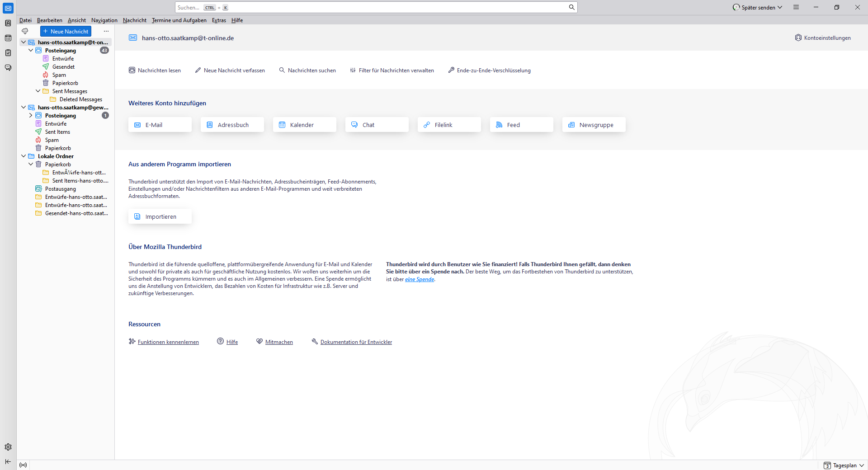Open the Dokumentation für Entwickler link
This screenshot has width=868, height=470.
356,342
